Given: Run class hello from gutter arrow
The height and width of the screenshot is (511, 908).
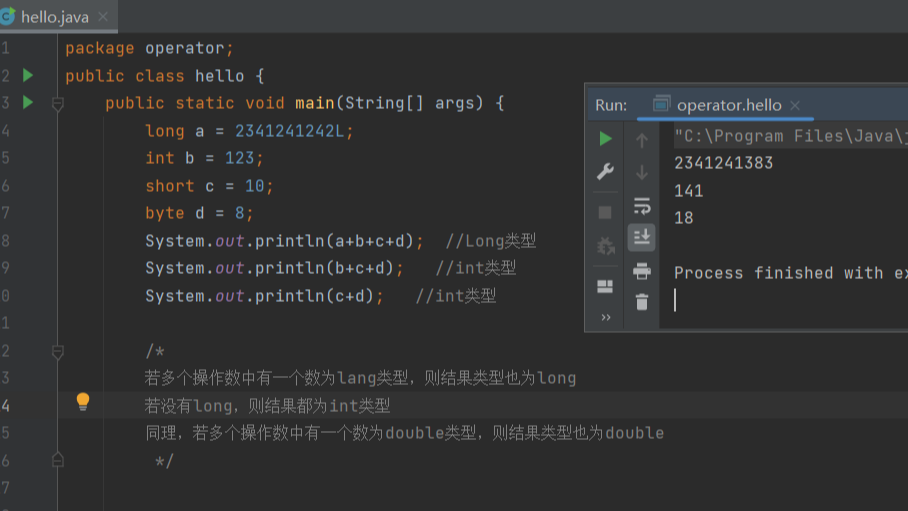Looking at the screenshot, I should coord(28,75).
